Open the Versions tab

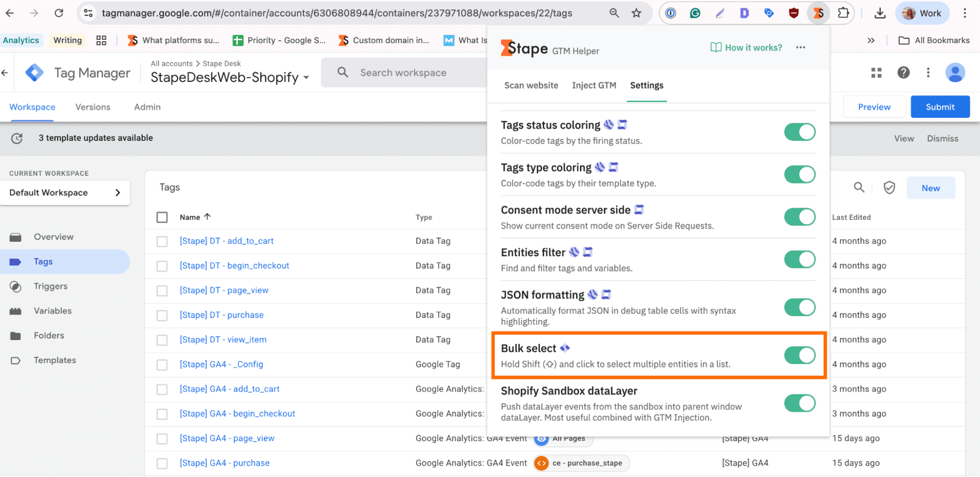point(93,107)
